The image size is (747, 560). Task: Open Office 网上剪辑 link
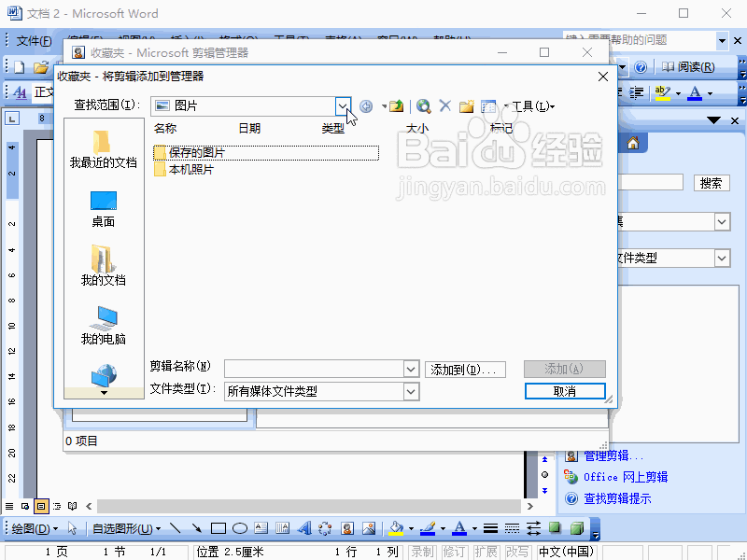tap(626, 477)
